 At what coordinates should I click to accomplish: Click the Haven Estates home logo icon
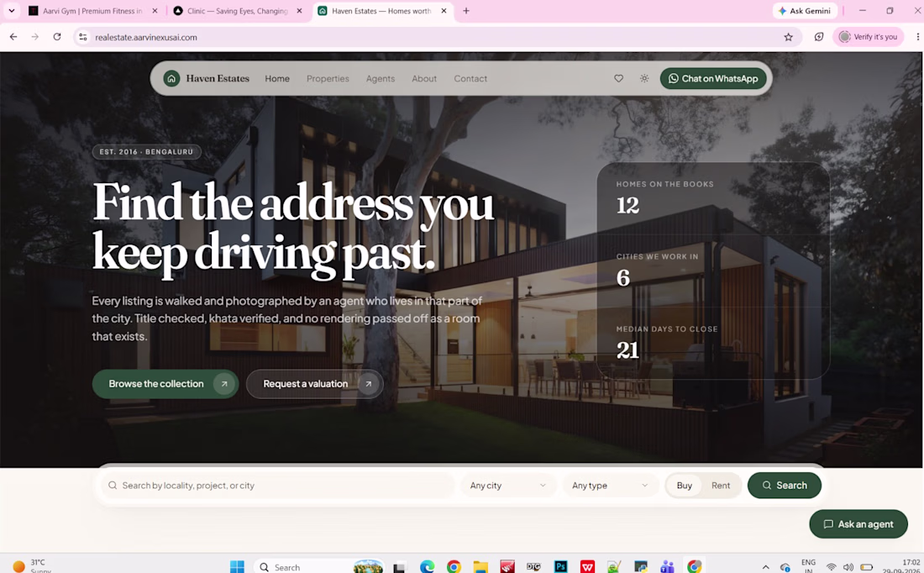171,78
